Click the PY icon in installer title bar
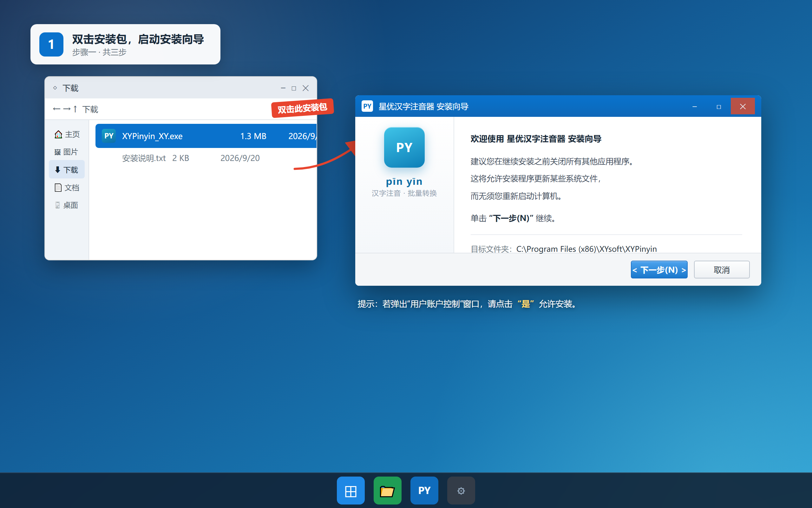Viewport: 812px width, 508px height. pos(367,106)
